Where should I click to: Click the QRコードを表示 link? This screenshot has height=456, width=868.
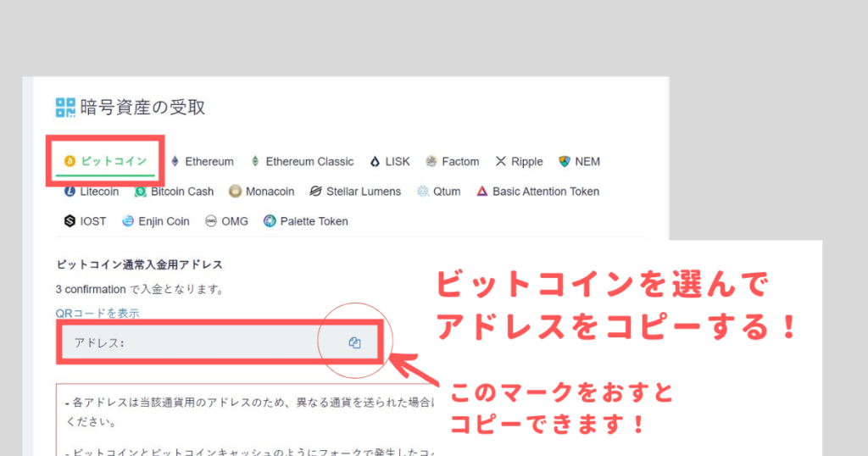[x=97, y=314]
